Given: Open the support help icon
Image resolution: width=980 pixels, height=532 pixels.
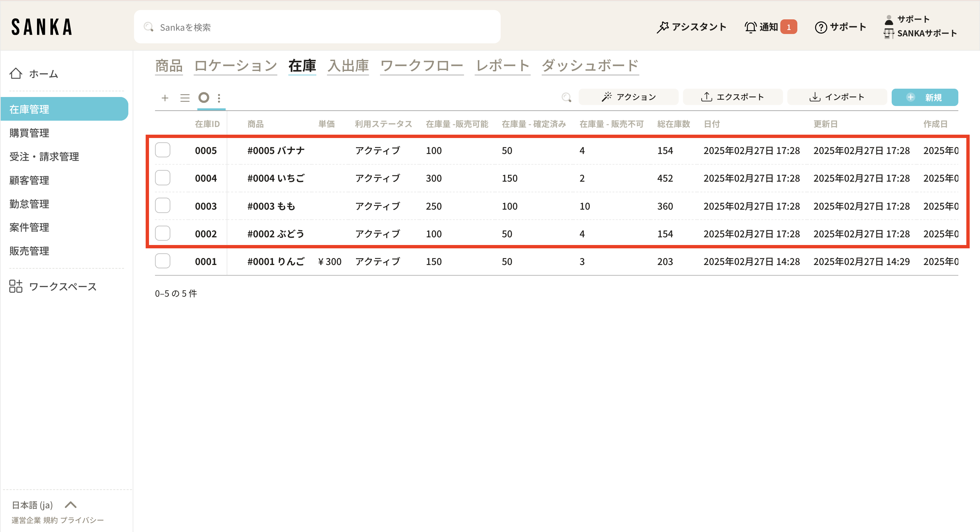Looking at the screenshot, I should pos(821,27).
